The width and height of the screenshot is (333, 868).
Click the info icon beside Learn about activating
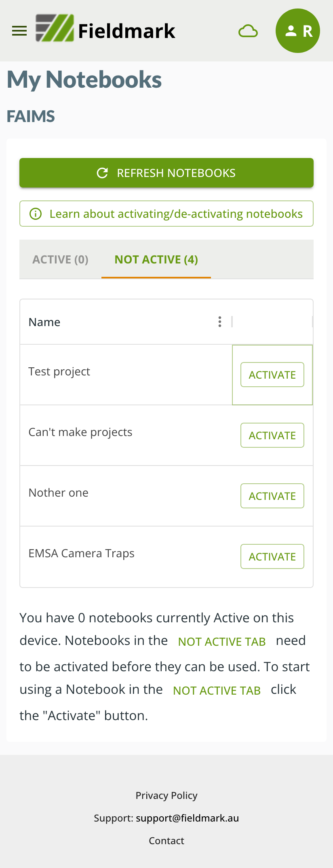(x=36, y=214)
